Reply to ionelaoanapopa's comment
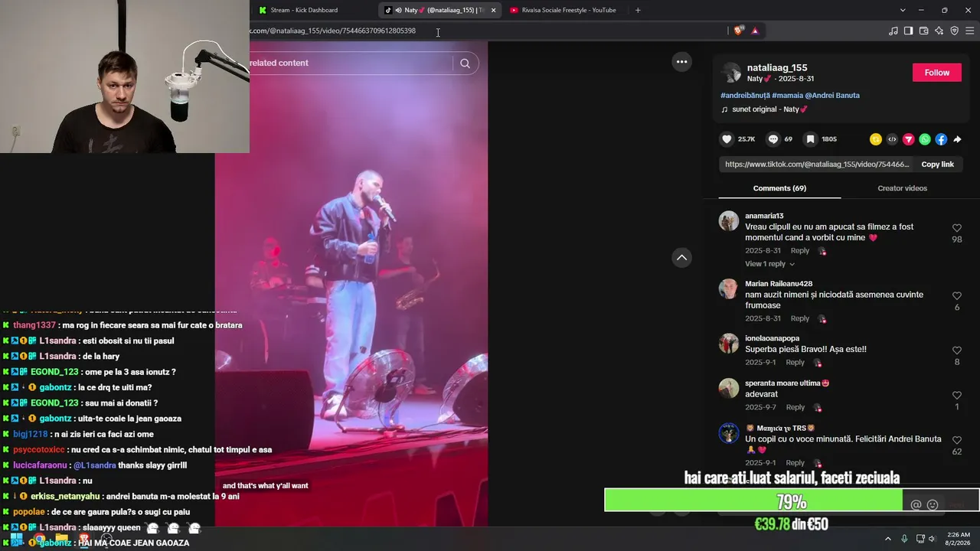This screenshot has height=551, width=980. [795, 363]
